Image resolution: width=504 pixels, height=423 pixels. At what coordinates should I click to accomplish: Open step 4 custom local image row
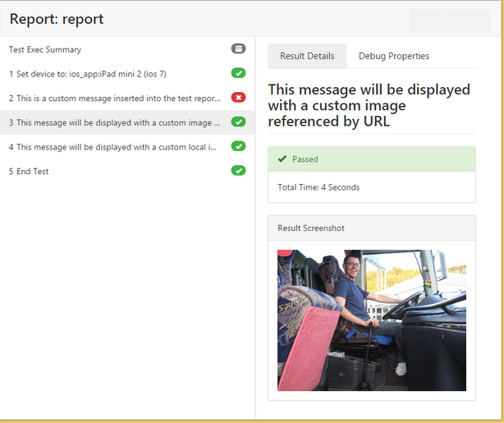(x=115, y=147)
